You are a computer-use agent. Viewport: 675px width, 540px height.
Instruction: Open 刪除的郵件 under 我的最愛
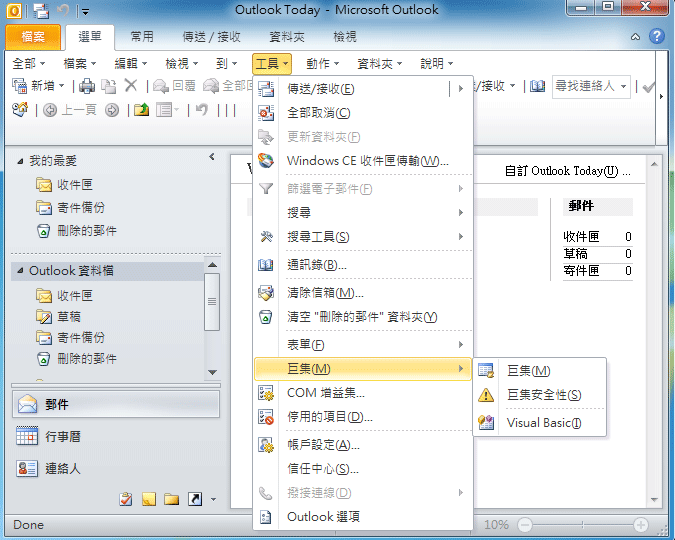click(76, 231)
